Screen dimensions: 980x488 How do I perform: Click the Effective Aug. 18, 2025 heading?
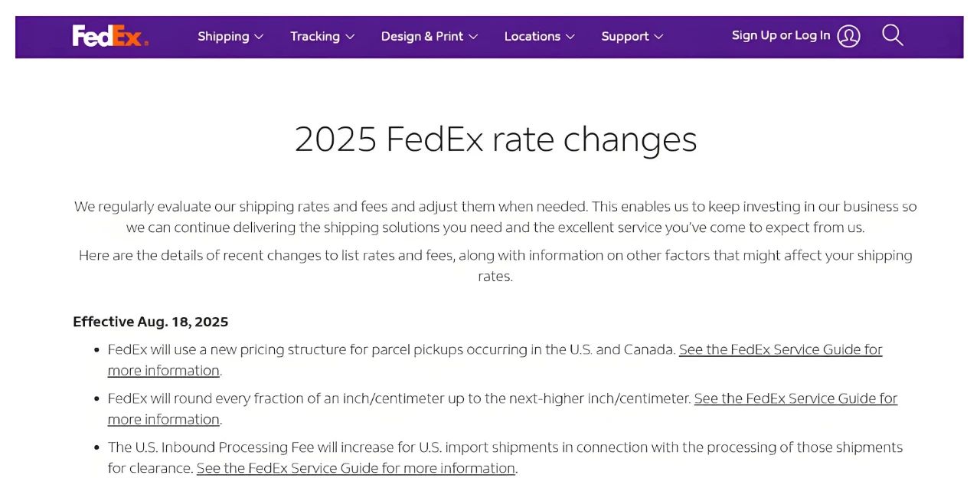(151, 322)
